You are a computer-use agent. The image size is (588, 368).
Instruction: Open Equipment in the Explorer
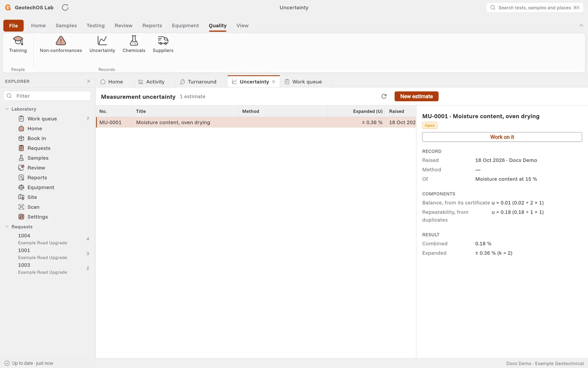47,187
